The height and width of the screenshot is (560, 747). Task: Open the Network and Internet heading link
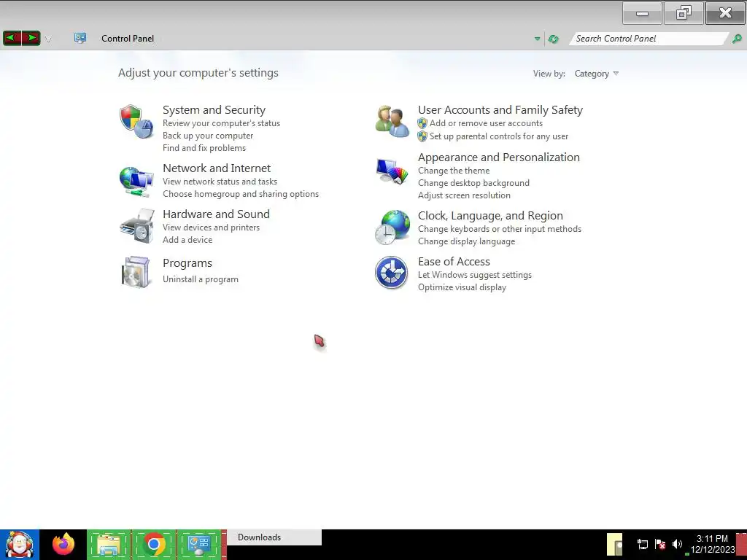pos(217,168)
